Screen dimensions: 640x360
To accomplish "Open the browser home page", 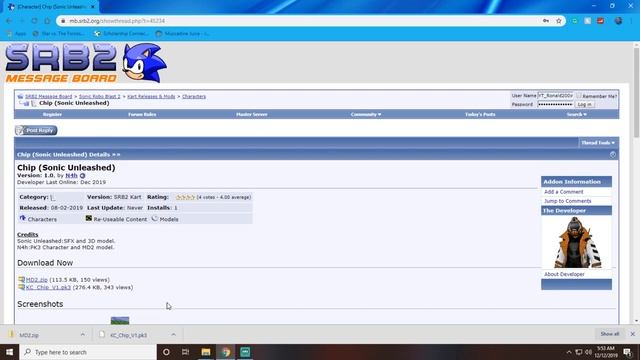I will point(47,21).
